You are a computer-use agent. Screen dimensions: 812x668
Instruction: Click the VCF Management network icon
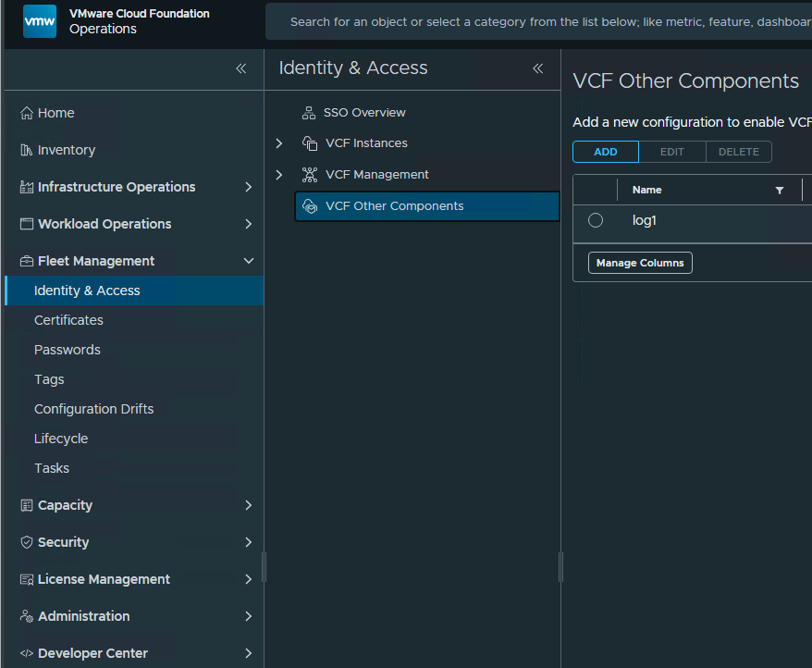310,175
